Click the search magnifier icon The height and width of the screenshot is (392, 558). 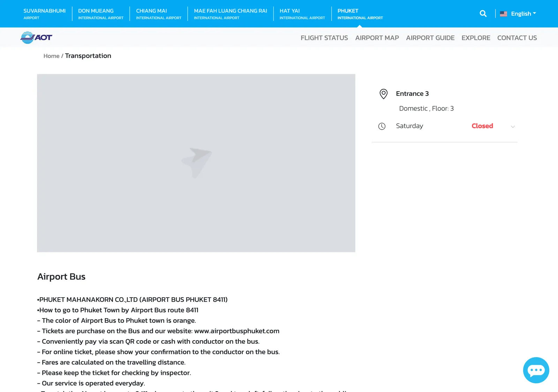tap(483, 14)
